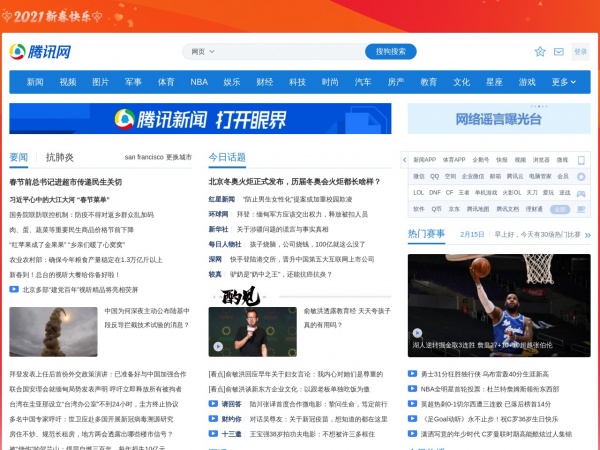
Task: Open the 星座 navigation item
Action: (494, 82)
